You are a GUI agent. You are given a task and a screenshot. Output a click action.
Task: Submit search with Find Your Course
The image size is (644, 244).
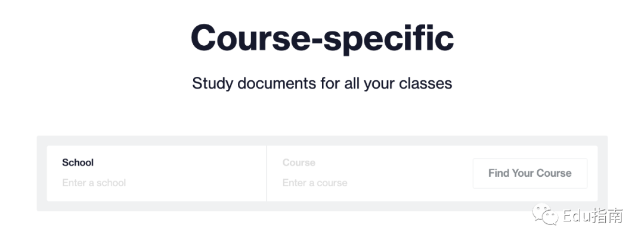(x=530, y=173)
